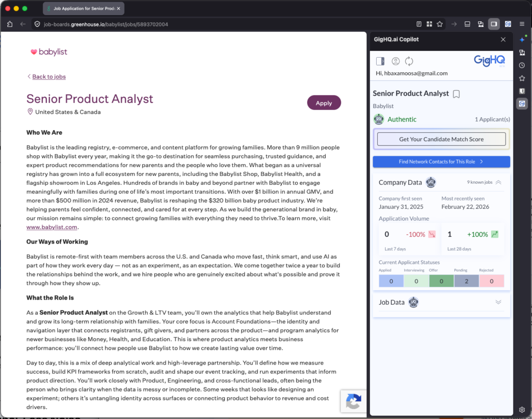Close the Job Application browser tab
Image resolution: width=532 pixels, height=419 pixels.
point(118,8)
